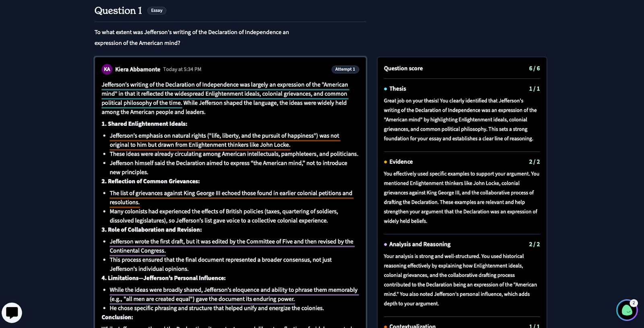The width and height of the screenshot is (644, 328).
Task: Click the Analysis and Reasoning purple dot
Action: (x=386, y=244)
